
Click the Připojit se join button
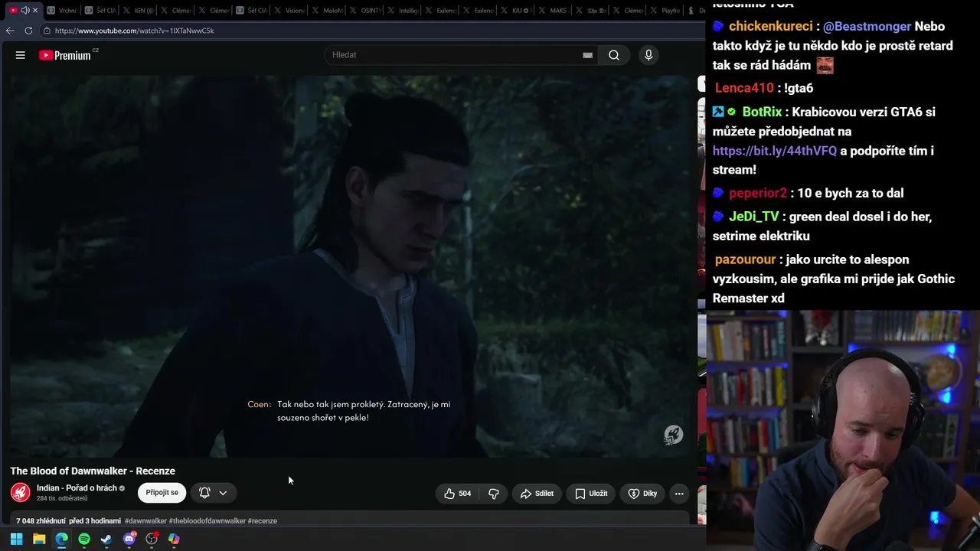click(162, 493)
